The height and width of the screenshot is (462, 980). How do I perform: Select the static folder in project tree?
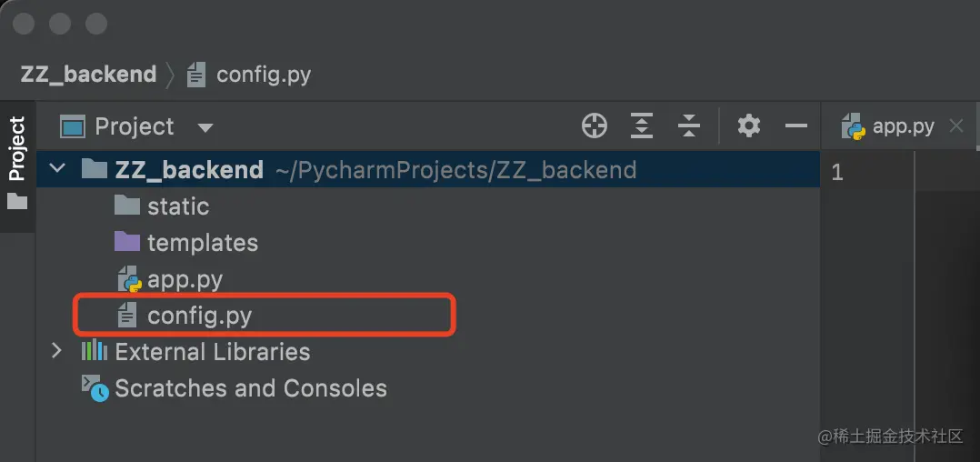click(x=178, y=206)
